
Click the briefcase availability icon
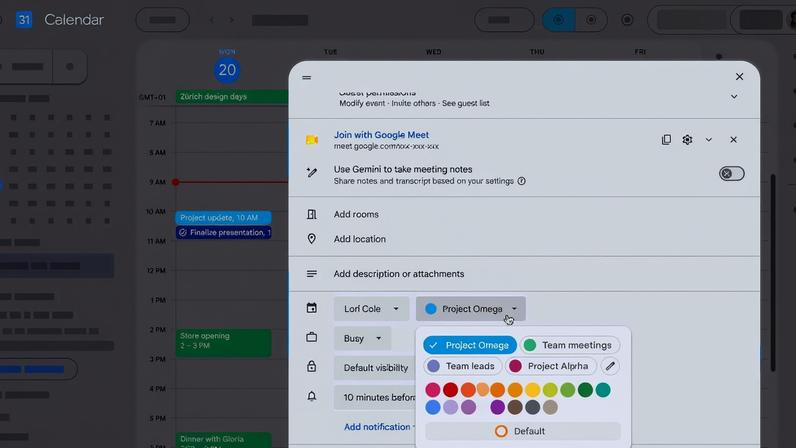312,337
